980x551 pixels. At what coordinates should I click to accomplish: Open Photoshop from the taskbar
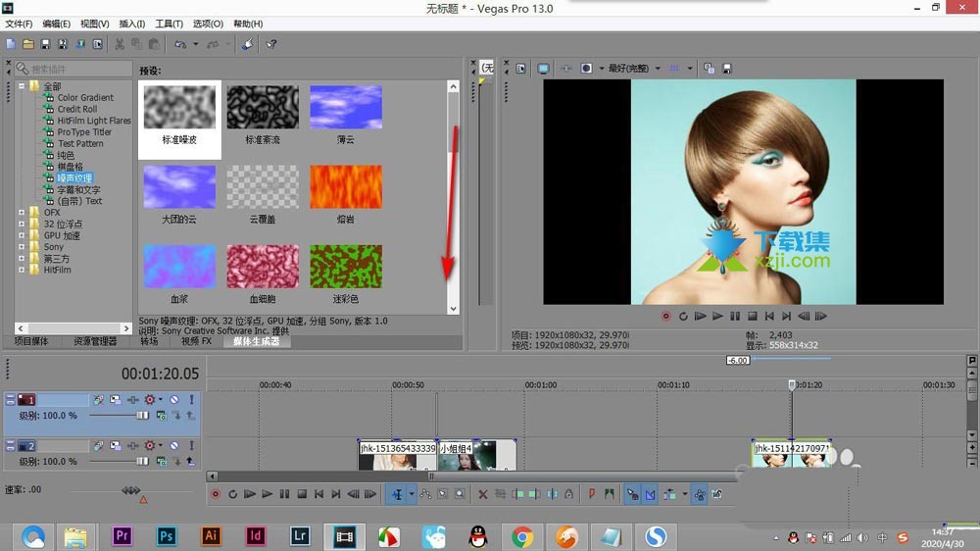click(167, 536)
